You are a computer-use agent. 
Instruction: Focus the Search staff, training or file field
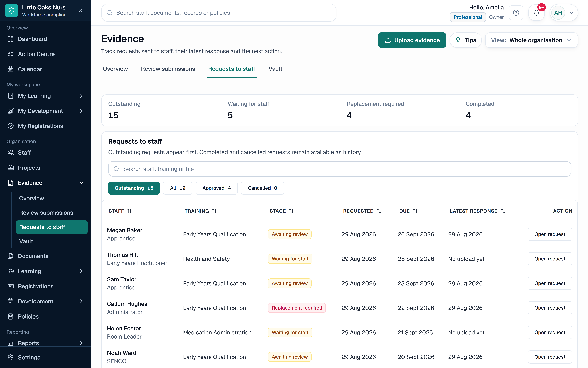pos(339,169)
